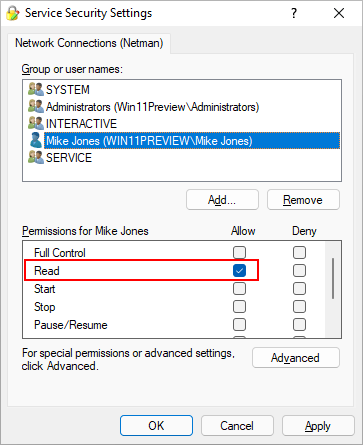Check Allow for Full Control
Image resolution: width=363 pixels, height=445 pixels.
coord(239,252)
